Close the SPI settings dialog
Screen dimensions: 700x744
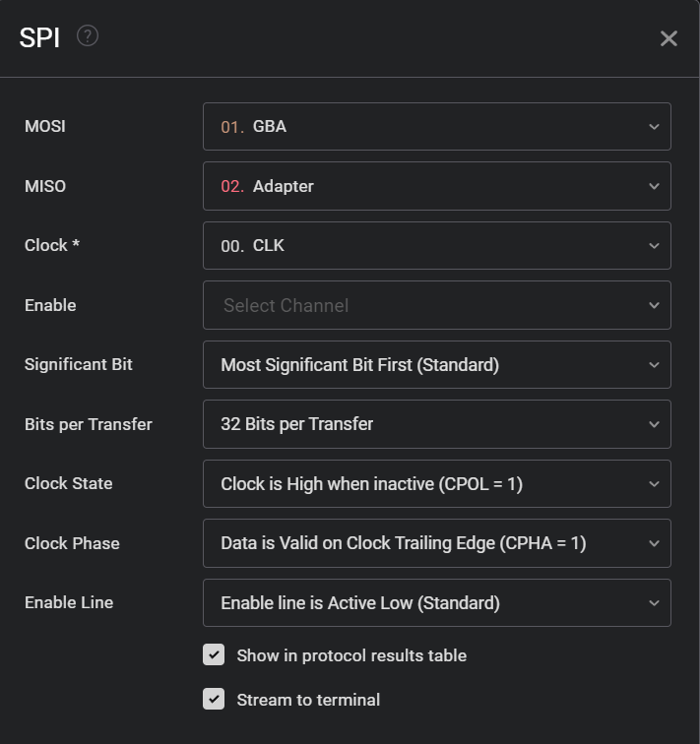point(668,38)
